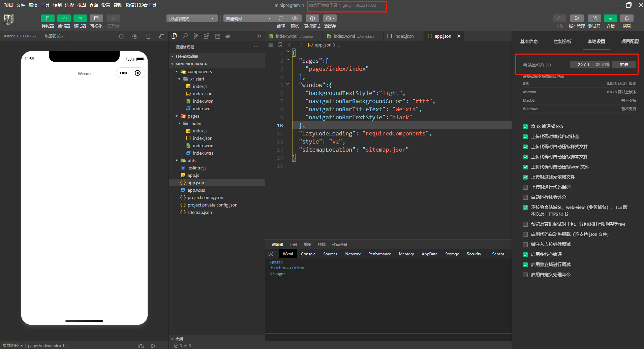Screen dimensions: 644x349
Task: Expand the utils folder
Action: (177, 161)
